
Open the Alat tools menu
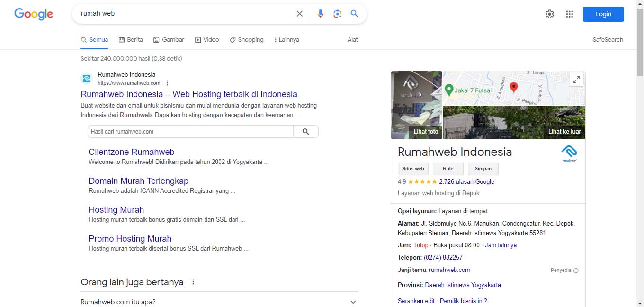[353, 40]
